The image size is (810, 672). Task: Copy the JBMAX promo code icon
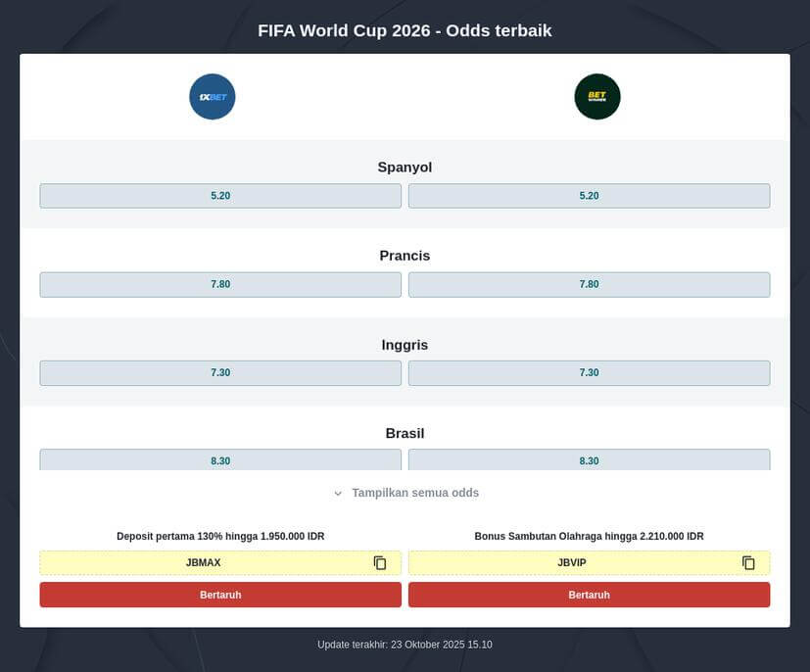pyautogui.click(x=380, y=563)
